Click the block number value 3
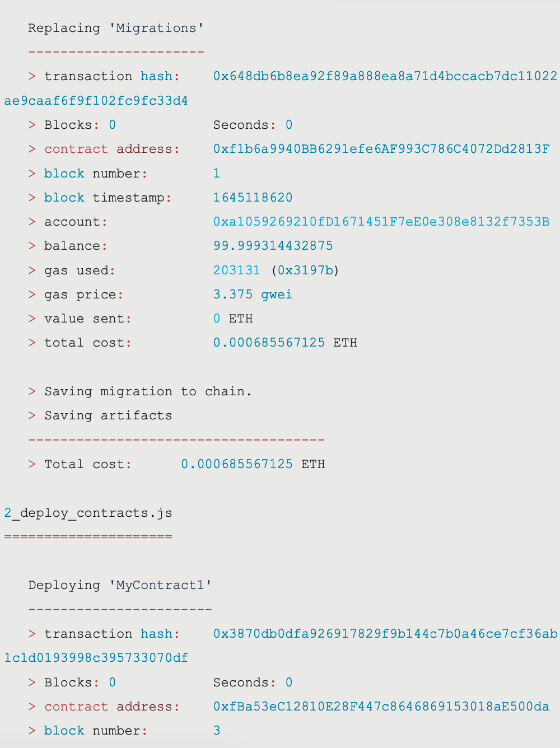Screen dimensions: 560x748 pyautogui.click(x=217, y=731)
